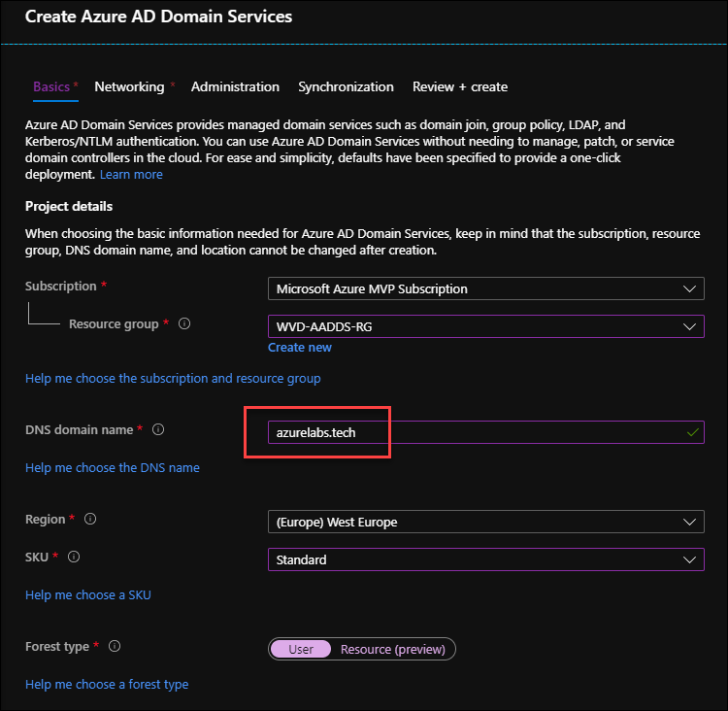
Task: Open the Region dropdown showing West Europe
Action: 486,522
